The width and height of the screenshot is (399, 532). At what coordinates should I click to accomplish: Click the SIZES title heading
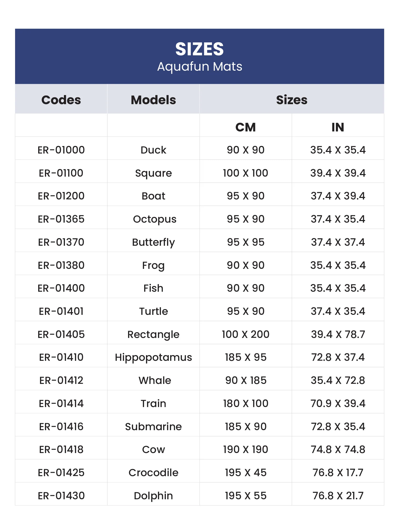click(199, 49)
